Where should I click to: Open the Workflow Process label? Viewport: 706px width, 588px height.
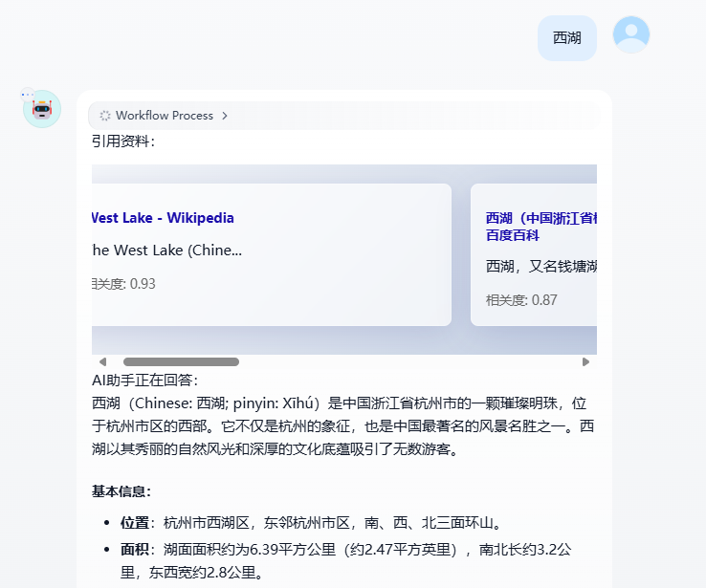165,116
